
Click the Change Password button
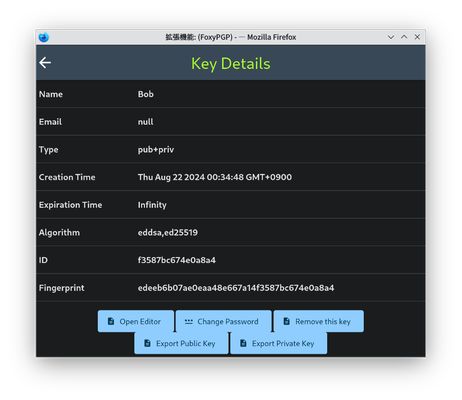(x=223, y=321)
